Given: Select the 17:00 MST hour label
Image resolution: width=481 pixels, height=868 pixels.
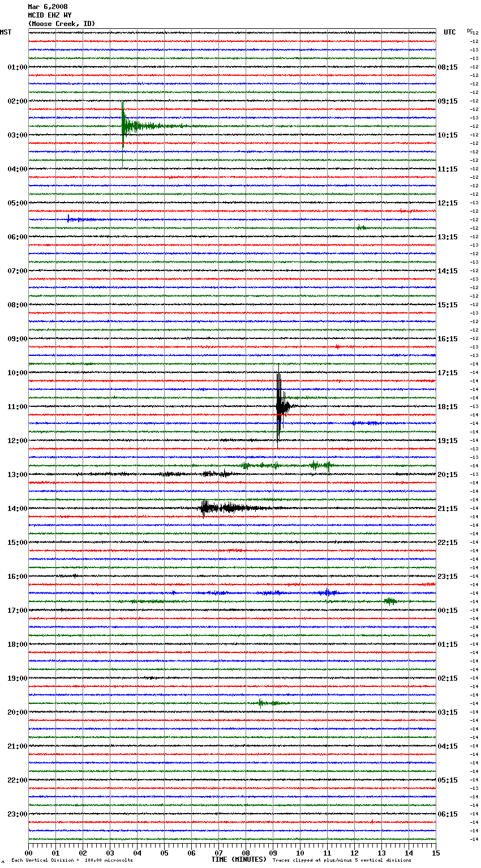Looking at the screenshot, I should point(18,611).
